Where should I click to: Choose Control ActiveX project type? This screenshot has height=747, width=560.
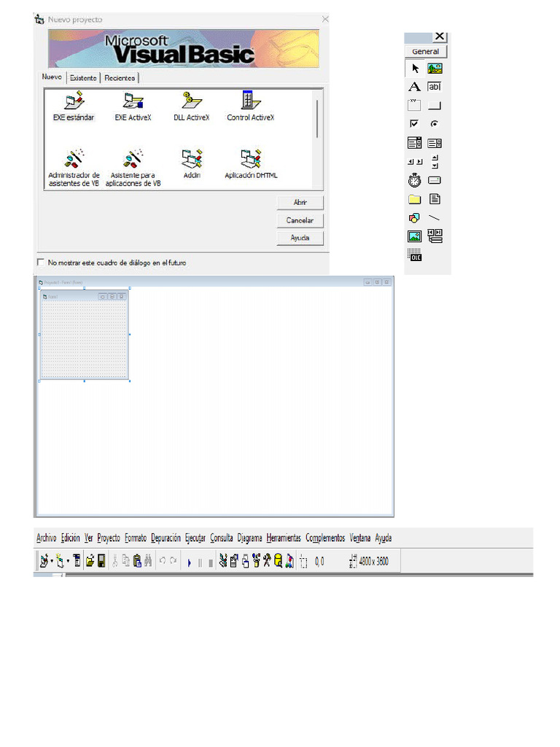(x=251, y=107)
